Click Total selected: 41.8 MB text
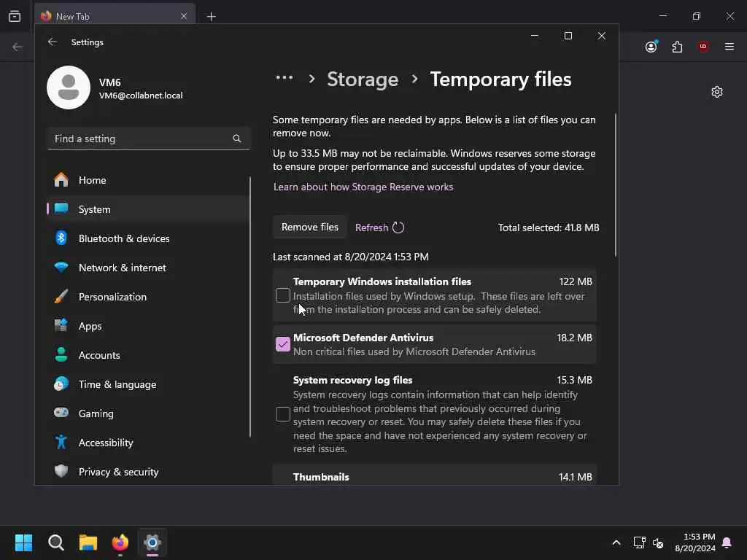Image resolution: width=747 pixels, height=560 pixels. [549, 227]
